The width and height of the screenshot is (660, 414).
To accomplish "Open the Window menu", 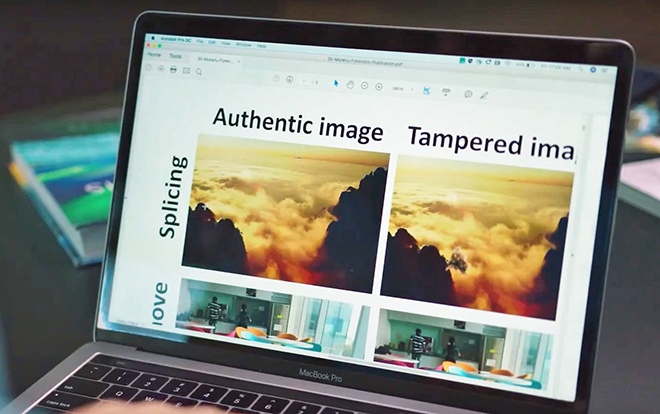I will coord(245,45).
